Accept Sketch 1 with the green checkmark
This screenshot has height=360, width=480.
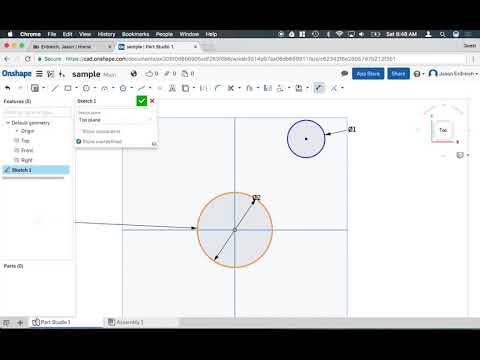tap(142, 101)
